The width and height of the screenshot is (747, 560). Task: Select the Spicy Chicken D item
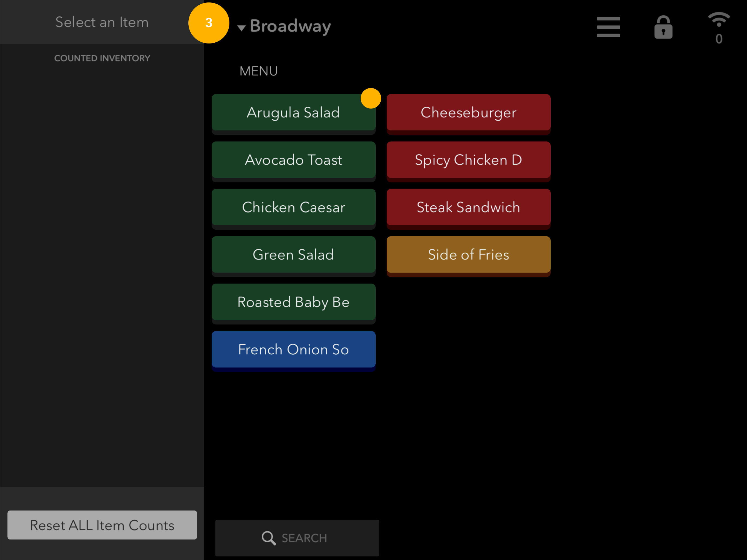click(468, 160)
